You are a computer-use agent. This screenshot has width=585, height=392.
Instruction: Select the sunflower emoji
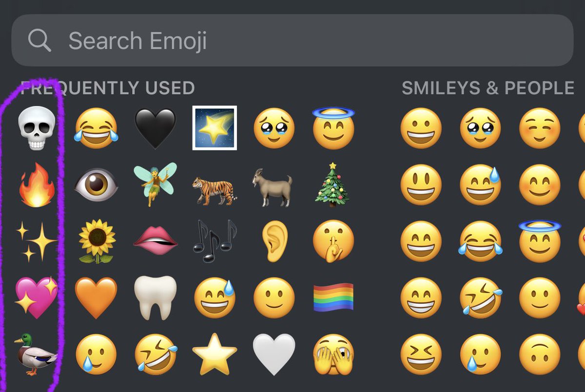97,241
